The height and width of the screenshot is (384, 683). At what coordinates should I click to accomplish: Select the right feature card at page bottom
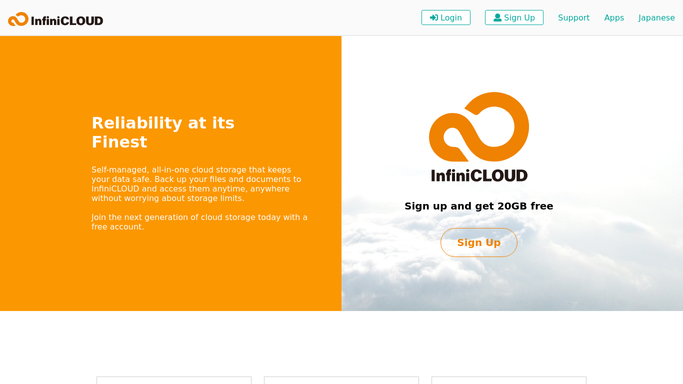[x=509, y=380]
